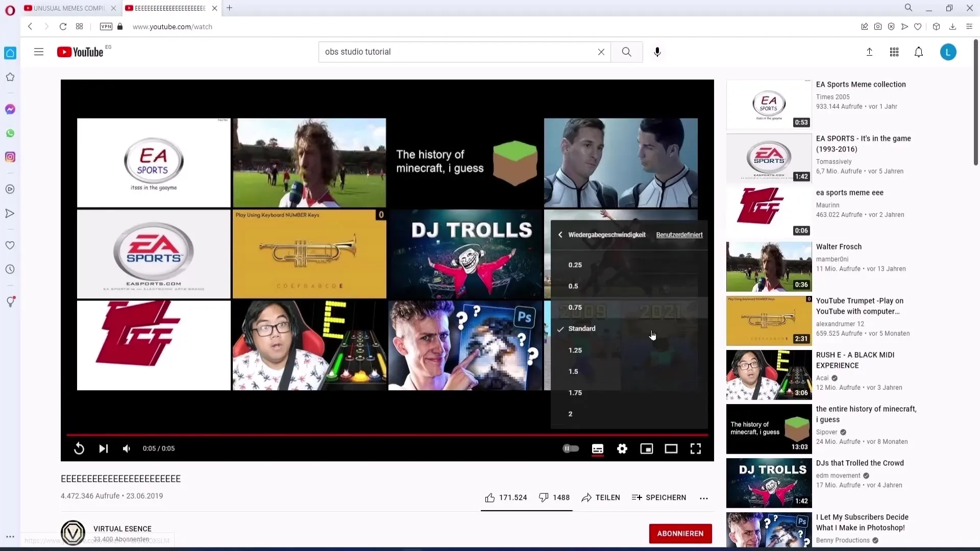Open Opera easy setup menu
Screen dimensions: 980x551
pos(969,27)
